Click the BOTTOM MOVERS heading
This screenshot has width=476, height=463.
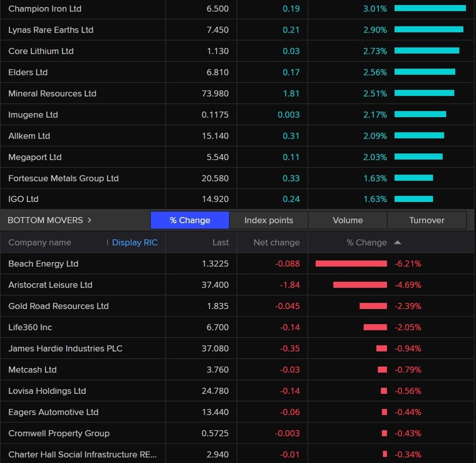coord(45,220)
